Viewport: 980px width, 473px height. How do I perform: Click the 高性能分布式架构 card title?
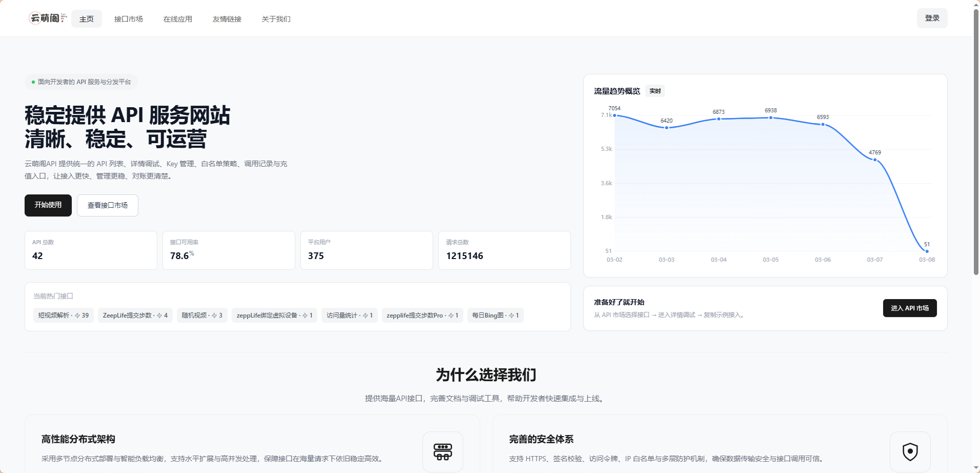(x=78, y=439)
